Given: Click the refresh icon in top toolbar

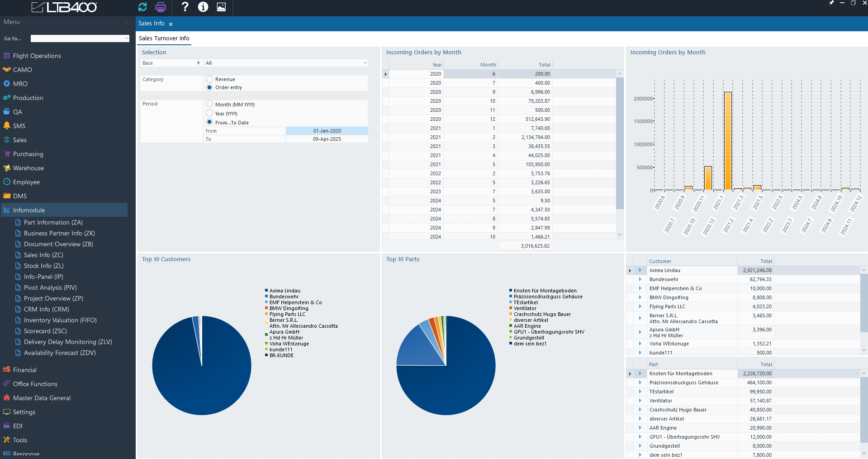Looking at the screenshot, I should (x=142, y=7).
